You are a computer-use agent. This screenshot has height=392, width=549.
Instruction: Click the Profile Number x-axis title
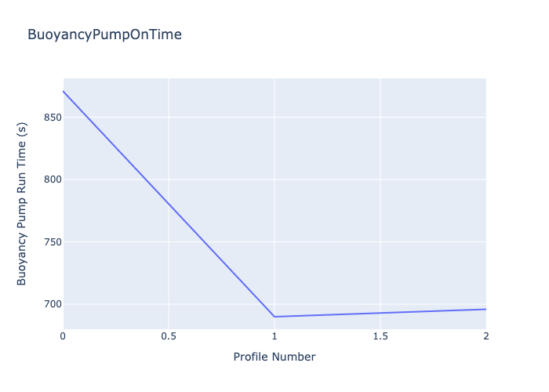tap(274, 357)
